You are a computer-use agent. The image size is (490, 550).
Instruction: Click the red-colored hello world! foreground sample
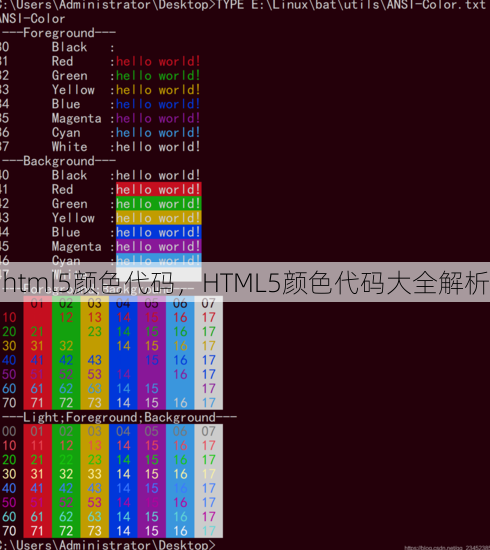(158, 61)
